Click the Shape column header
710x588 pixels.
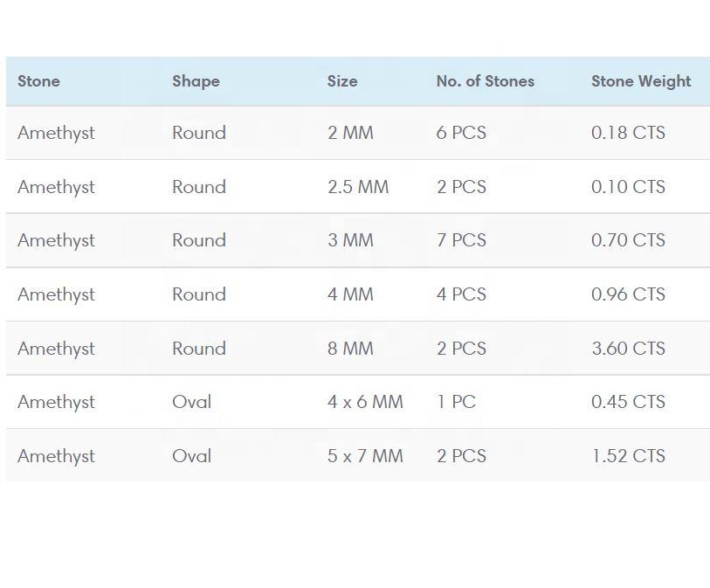point(196,81)
